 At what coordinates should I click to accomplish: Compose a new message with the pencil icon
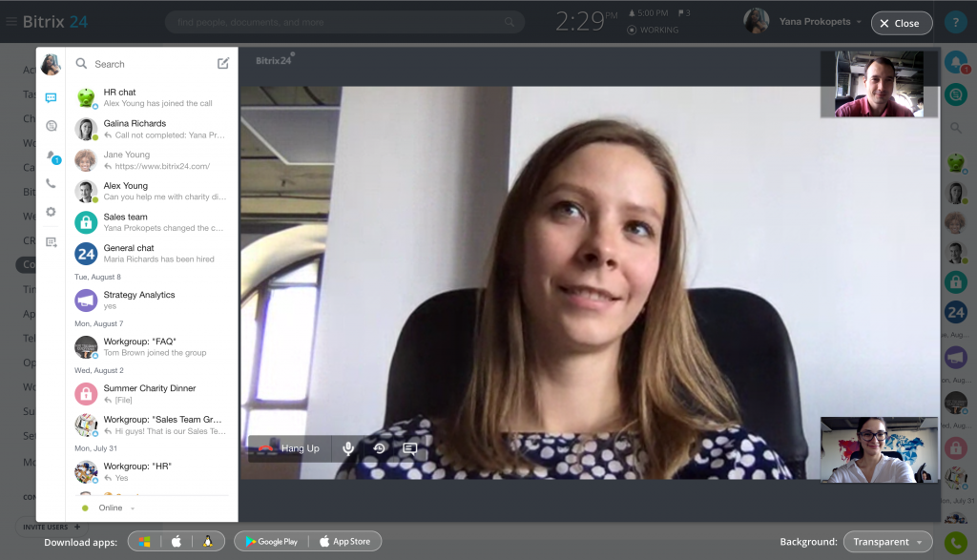pyautogui.click(x=224, y=64)
